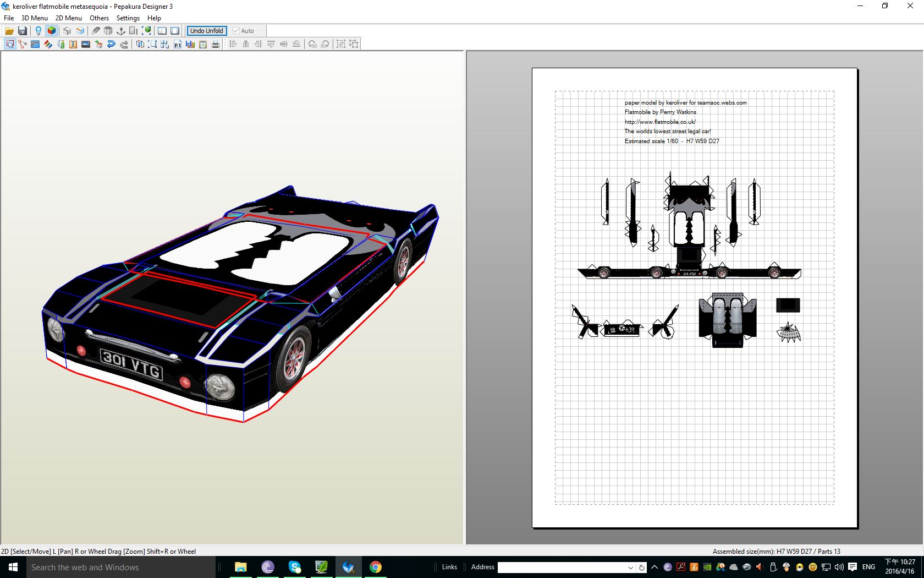Screen dimensions: 924x578
Task: Click the anchor icon in the 3D toolbar
Action: point(121,31)
